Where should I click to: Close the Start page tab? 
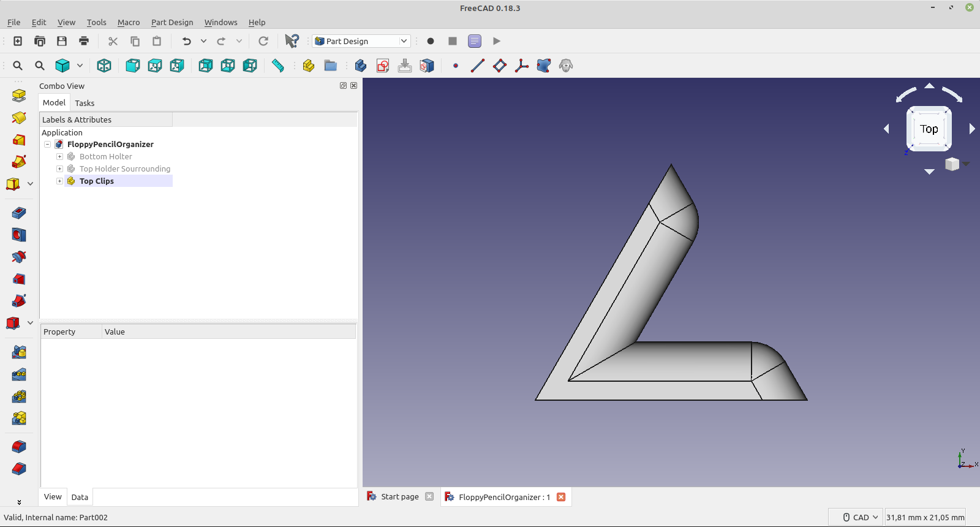(x=429, y=496)
